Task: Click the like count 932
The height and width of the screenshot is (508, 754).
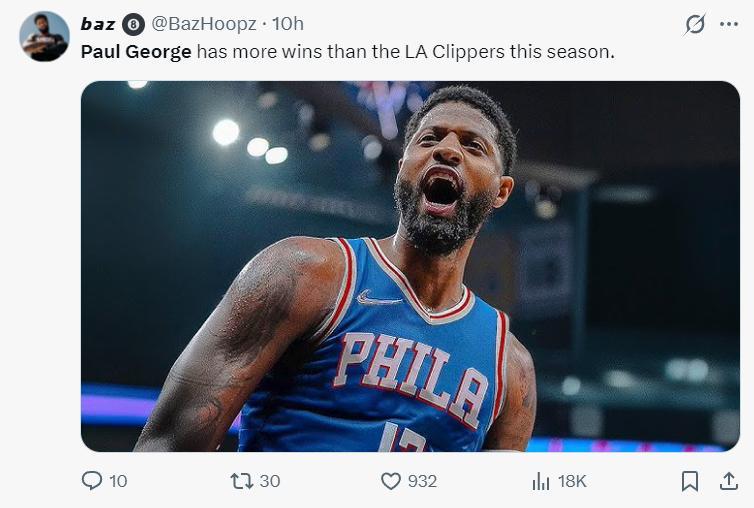Action: click(x=422, y=481)
